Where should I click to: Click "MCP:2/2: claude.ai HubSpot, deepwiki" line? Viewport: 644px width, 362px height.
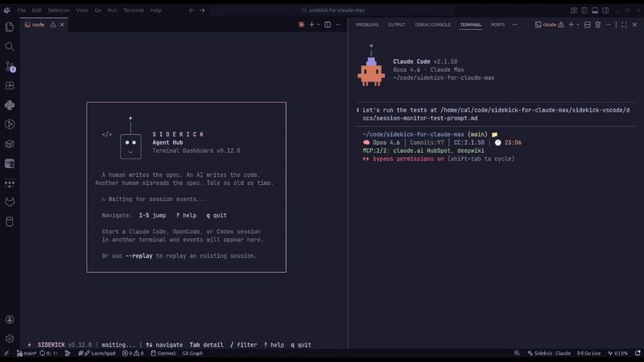(x=423, y=150)
